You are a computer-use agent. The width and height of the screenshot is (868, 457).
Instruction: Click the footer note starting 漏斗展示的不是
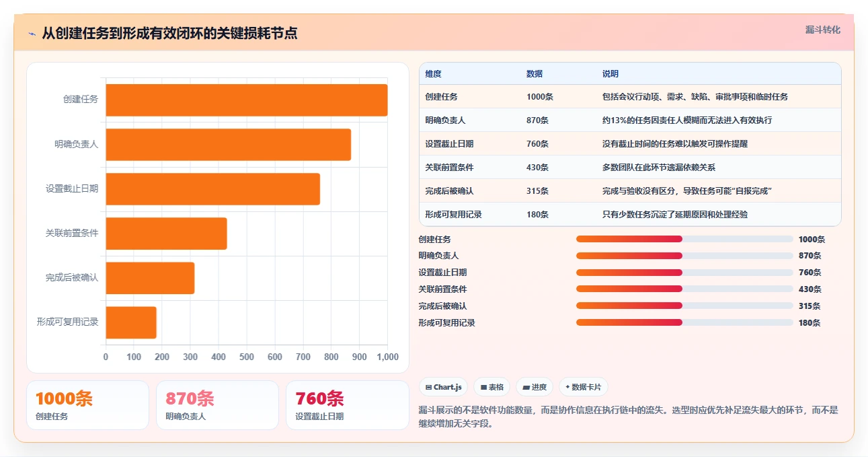coord(629,417)
